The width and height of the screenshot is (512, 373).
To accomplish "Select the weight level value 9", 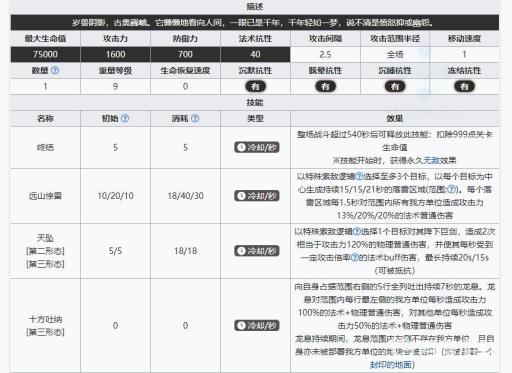I will (115, 86).
